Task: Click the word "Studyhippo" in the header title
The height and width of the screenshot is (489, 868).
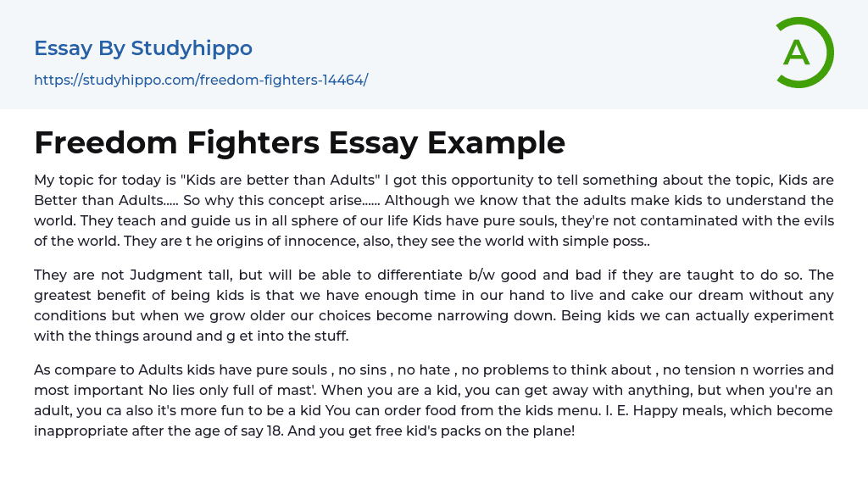Action: click(x=192, y=48)
